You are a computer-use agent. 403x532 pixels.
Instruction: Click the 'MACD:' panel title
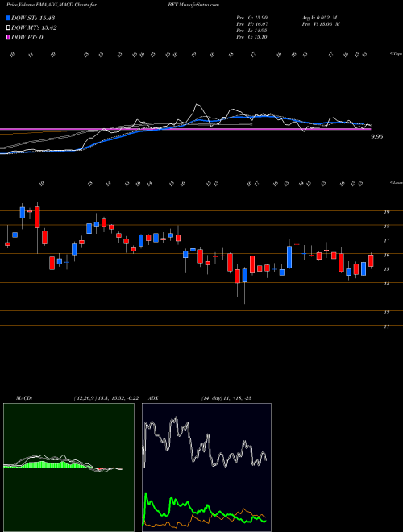tap(23, 398)
